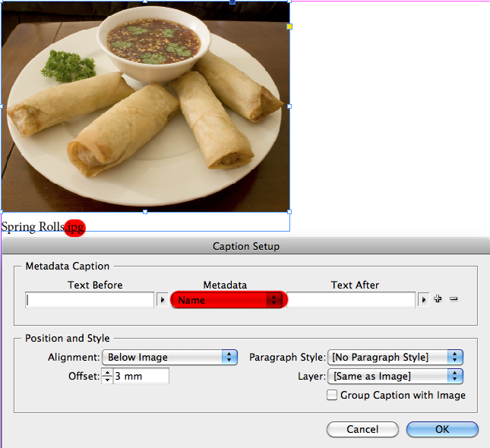This screenshot has height=448, width=490.
Task: Increase the Offset value with the up arrow
Action: pos(107,372)
